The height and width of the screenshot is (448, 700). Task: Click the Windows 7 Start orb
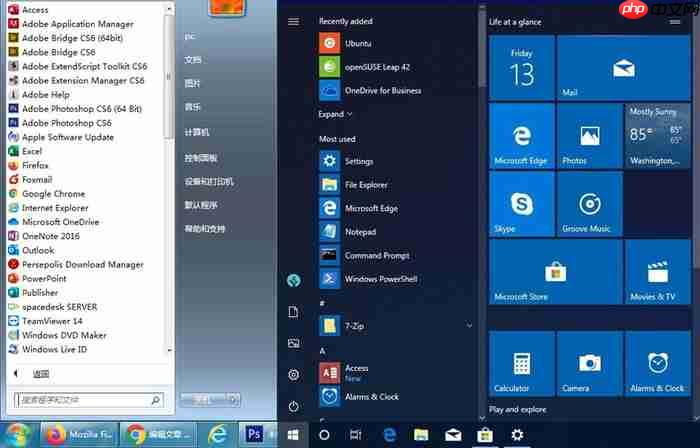click(x=17, y=435)
